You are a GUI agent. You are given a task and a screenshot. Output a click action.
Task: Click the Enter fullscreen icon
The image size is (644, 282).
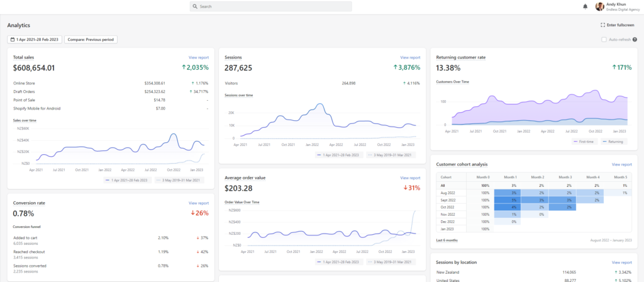coord(602,25)
